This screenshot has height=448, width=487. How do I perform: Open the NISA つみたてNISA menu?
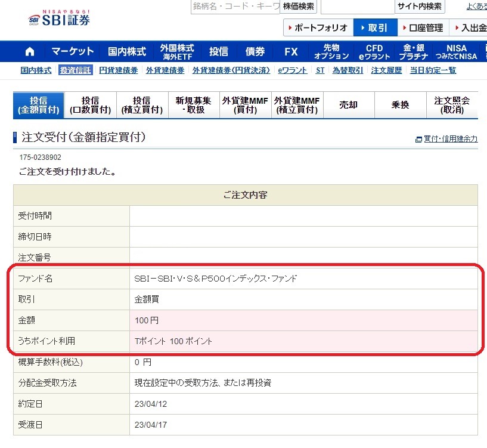click(x=456, y=52)
